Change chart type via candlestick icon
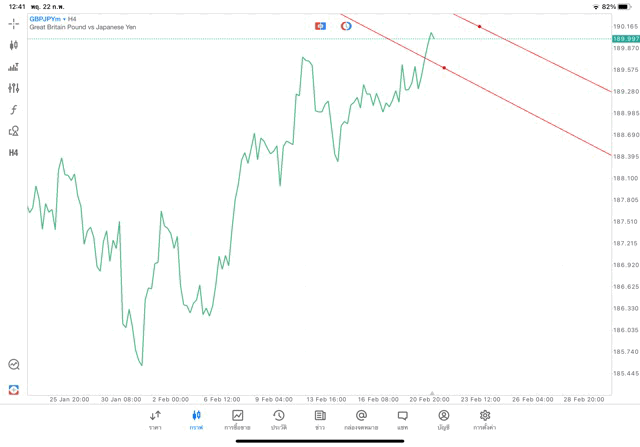 (13, 45)
